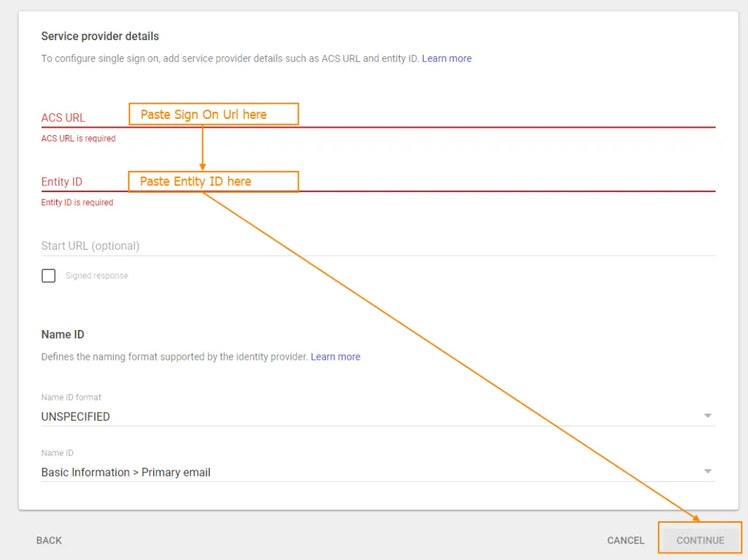Proceed by clicking CONTINUE
The width and height of the screenshot is (748, 560).
point(700,540)
